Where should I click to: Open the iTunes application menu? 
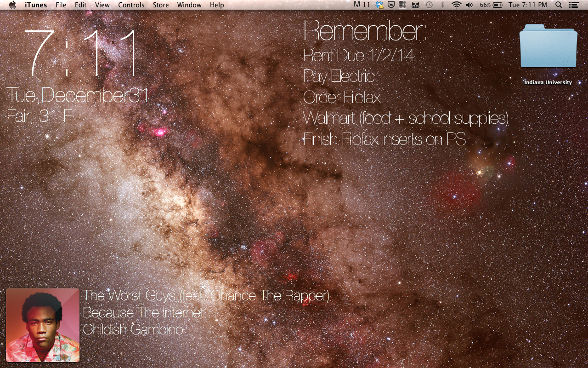[36, 5]
